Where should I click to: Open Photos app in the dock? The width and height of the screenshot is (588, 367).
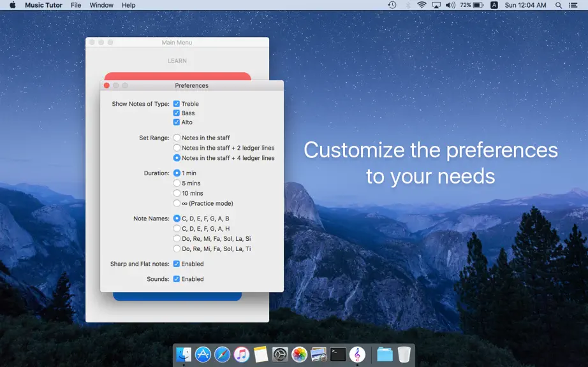tap(299, 354)
